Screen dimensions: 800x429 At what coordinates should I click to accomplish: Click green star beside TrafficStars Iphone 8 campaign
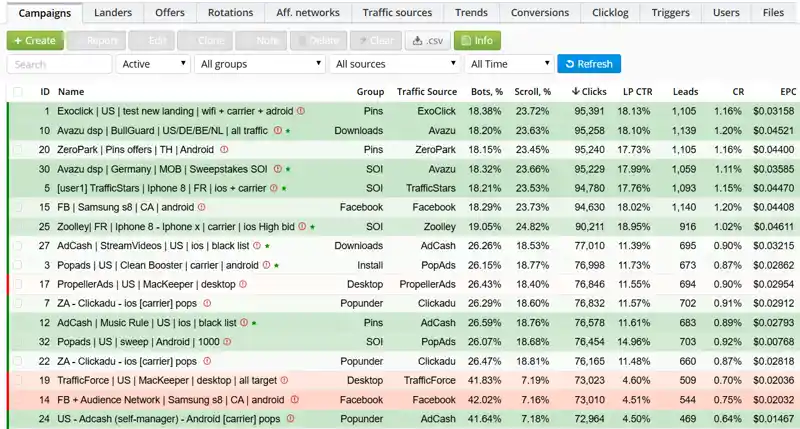(x=284, y=189)
